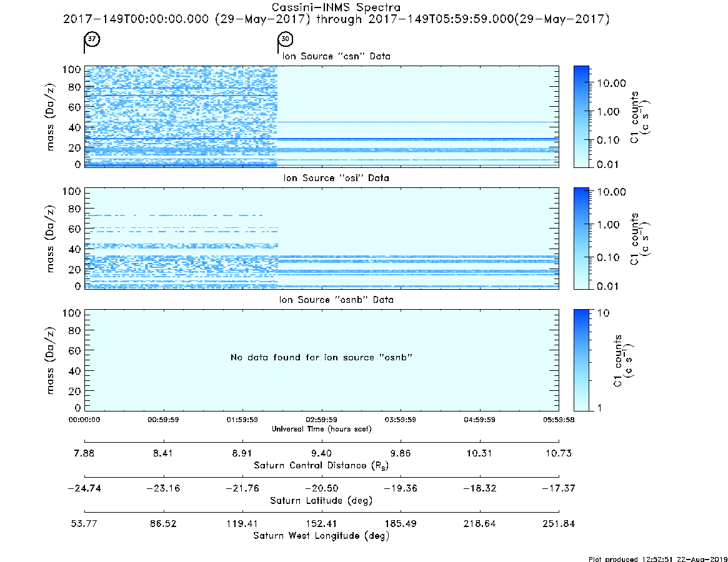
Task: Click the distance value 9.40
Action: (321, 453)
